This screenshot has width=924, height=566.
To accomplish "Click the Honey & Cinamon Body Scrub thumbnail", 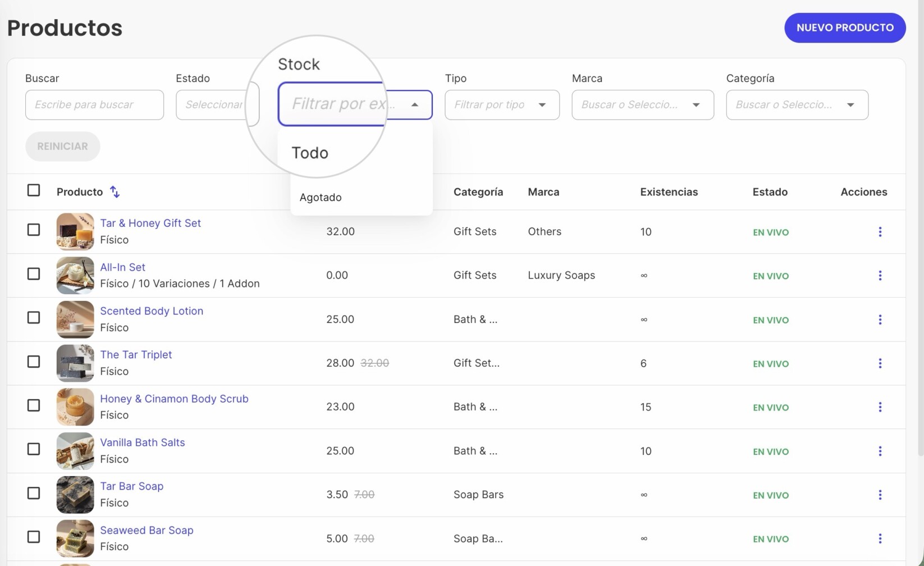I will tap(75, 407).
